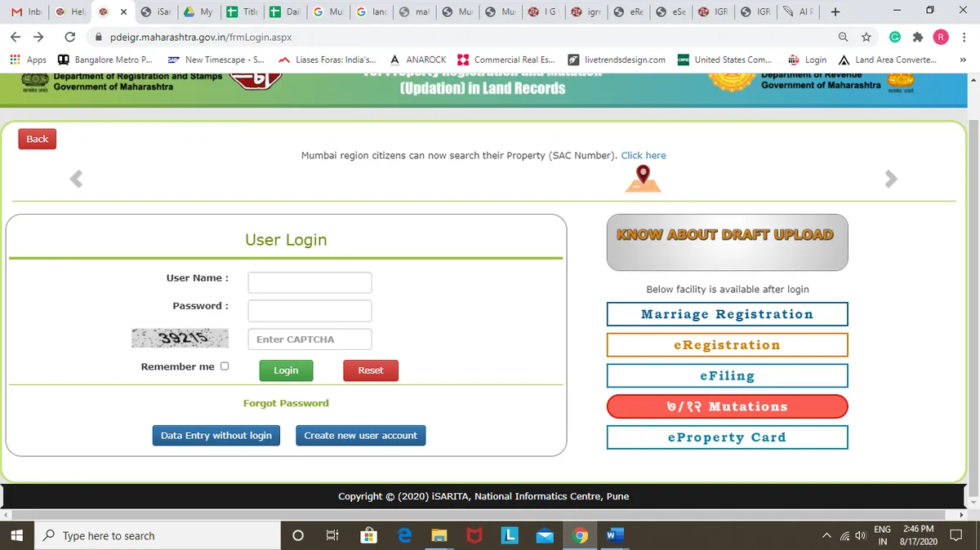The image size is (980, 550).
Task: Open the Grammarly extension icon
Action: (895, 38)
